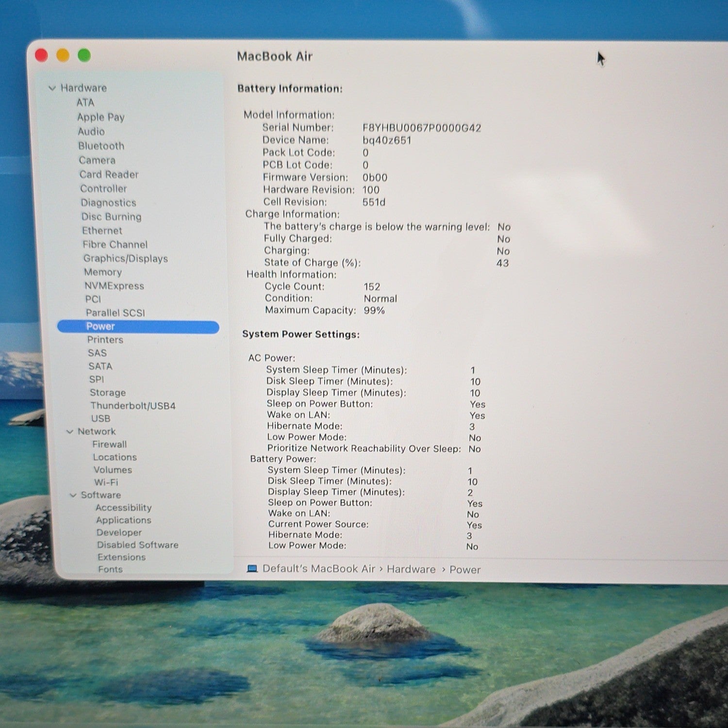728x728 pixels.
Task: Select NVMExpress in the sidebar
Action: 115,286
